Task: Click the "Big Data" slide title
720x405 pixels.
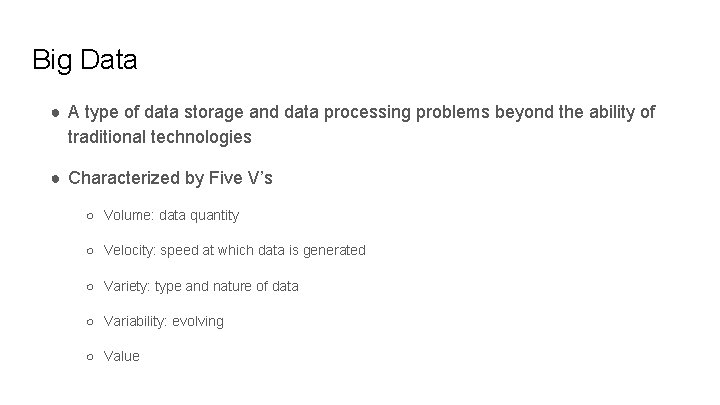Action: 84,60
